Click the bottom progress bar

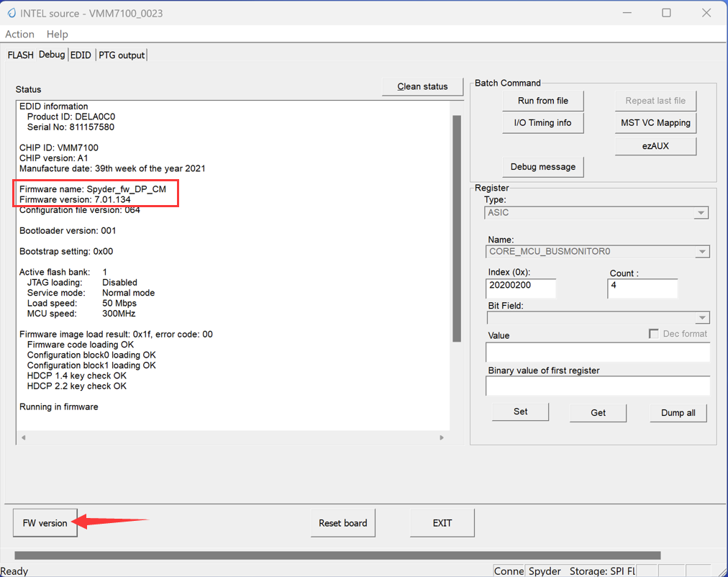[337, 555]
